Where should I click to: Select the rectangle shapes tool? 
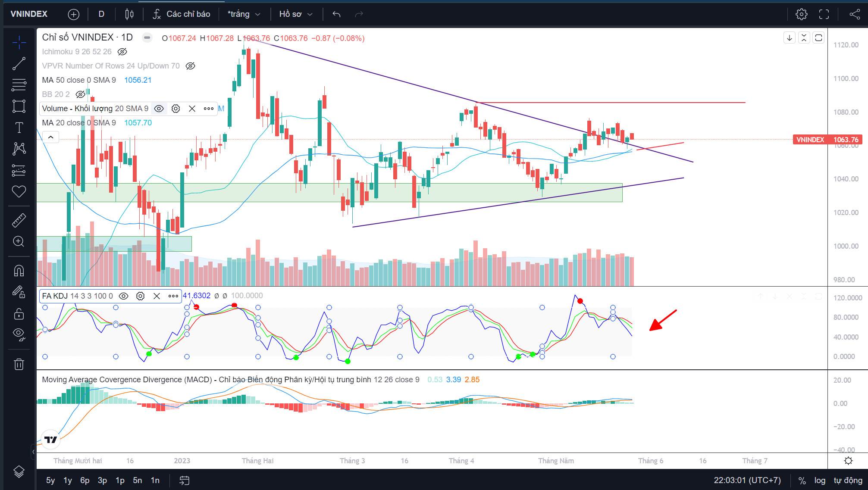click(x=19, y=106)
